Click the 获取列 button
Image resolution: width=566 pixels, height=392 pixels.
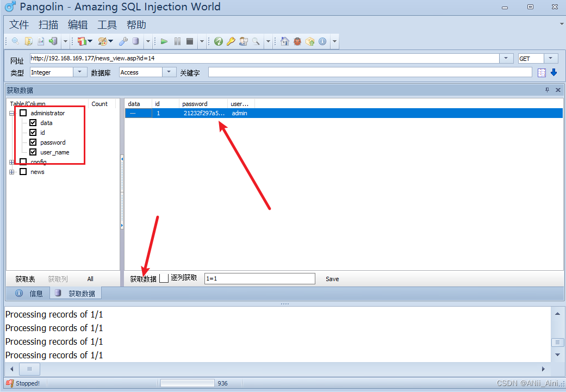pyautogui.click(x=58, y=279)
